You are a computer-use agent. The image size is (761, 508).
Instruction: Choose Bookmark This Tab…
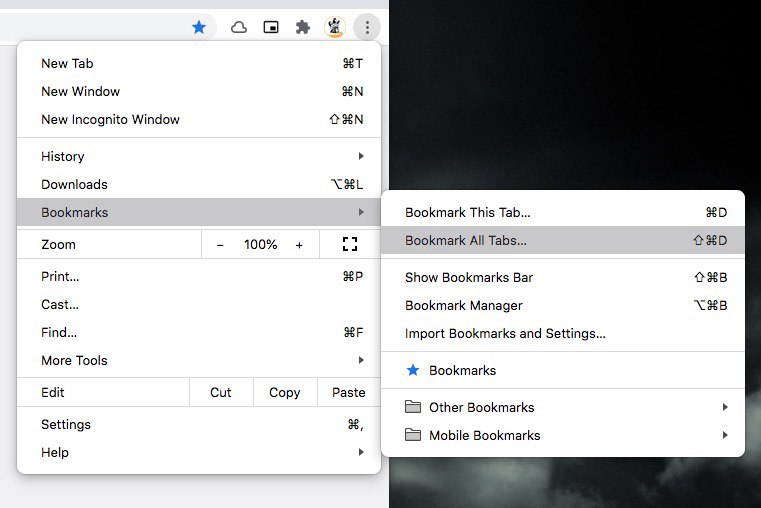[563, 213]
